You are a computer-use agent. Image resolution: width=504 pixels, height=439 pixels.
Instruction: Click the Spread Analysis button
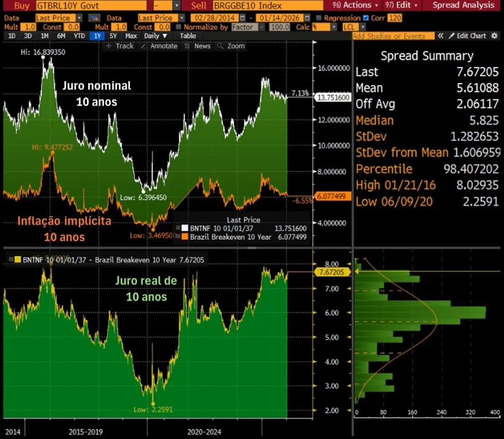click(x=463, y=5)
